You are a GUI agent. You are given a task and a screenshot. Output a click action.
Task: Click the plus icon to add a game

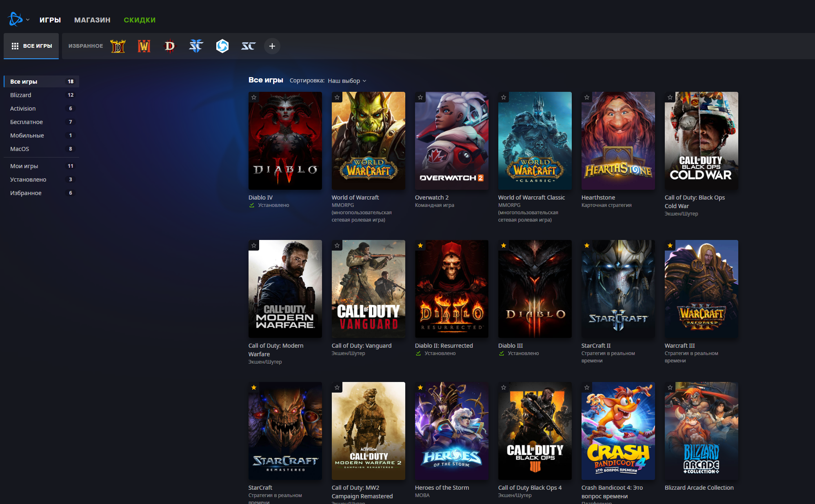pos(272,46)
